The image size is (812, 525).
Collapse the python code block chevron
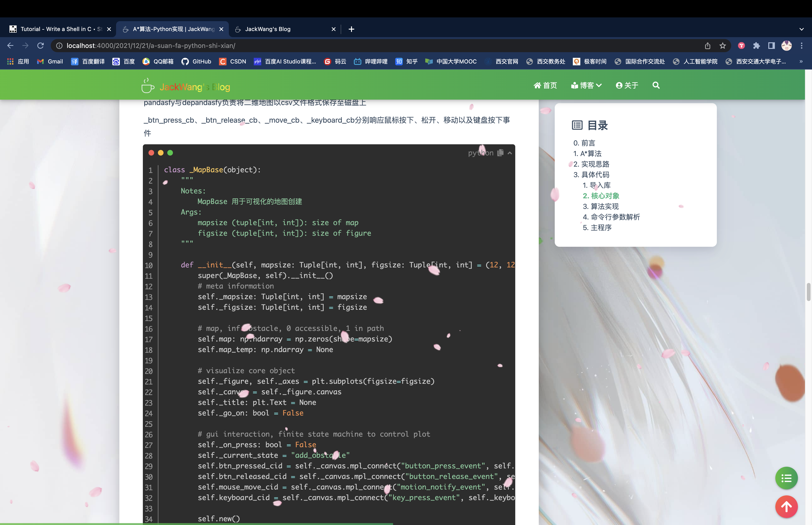pos(510,153)
